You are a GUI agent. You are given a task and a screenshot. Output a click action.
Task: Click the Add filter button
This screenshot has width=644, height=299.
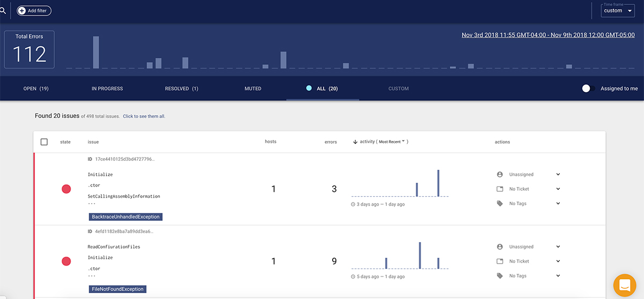34,11
